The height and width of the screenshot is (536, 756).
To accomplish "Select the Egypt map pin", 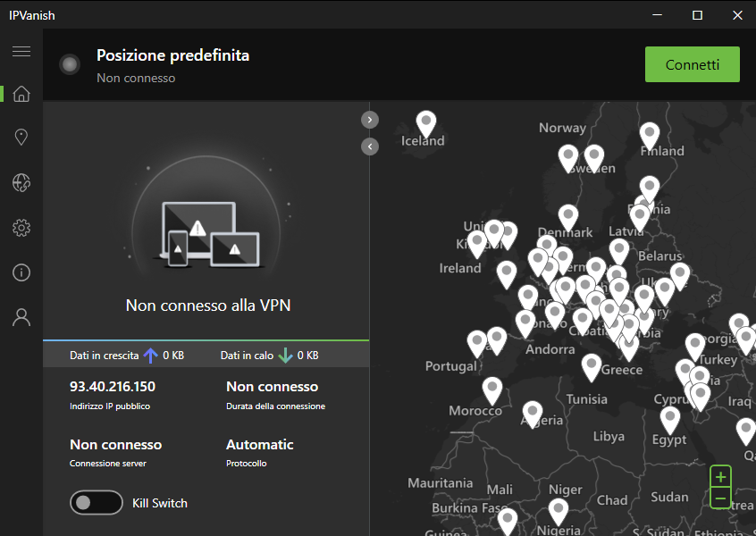I will tap(669, 419).
